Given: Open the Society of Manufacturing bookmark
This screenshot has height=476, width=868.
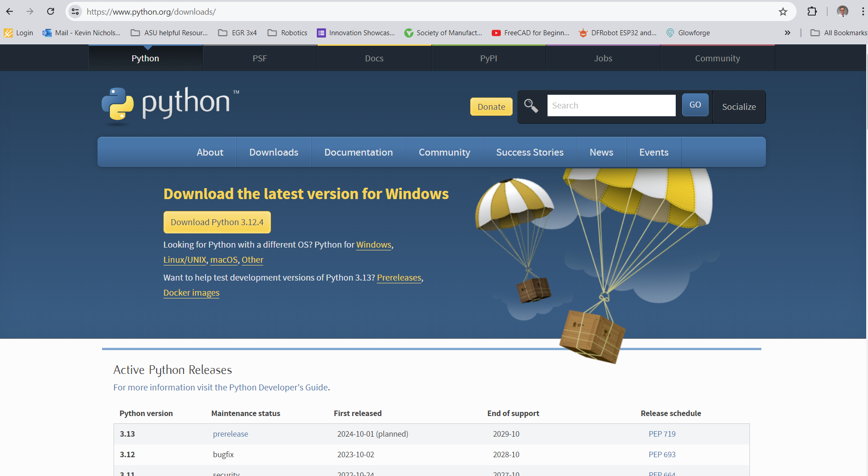Looking at the screenshot, I should 443,33.
